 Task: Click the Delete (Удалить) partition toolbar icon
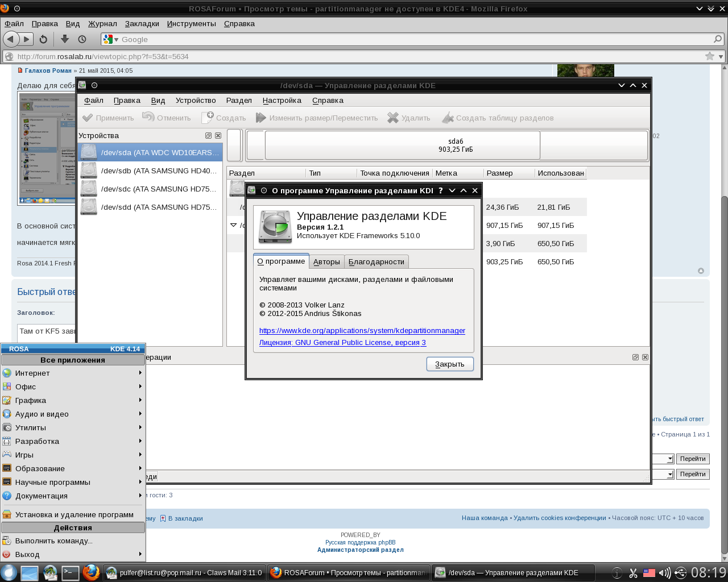coord(393,118)
